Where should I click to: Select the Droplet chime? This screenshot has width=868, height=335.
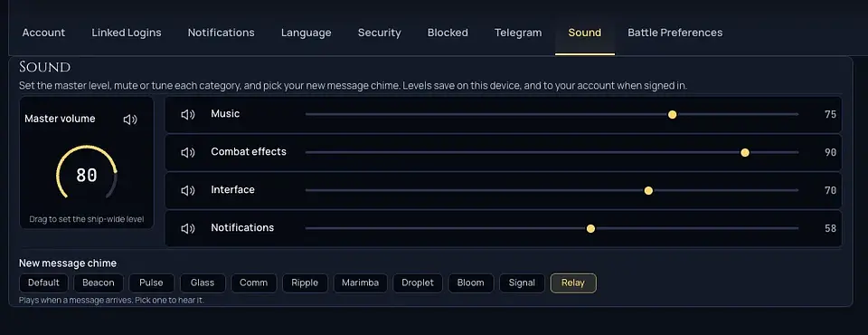coord(418,282)
